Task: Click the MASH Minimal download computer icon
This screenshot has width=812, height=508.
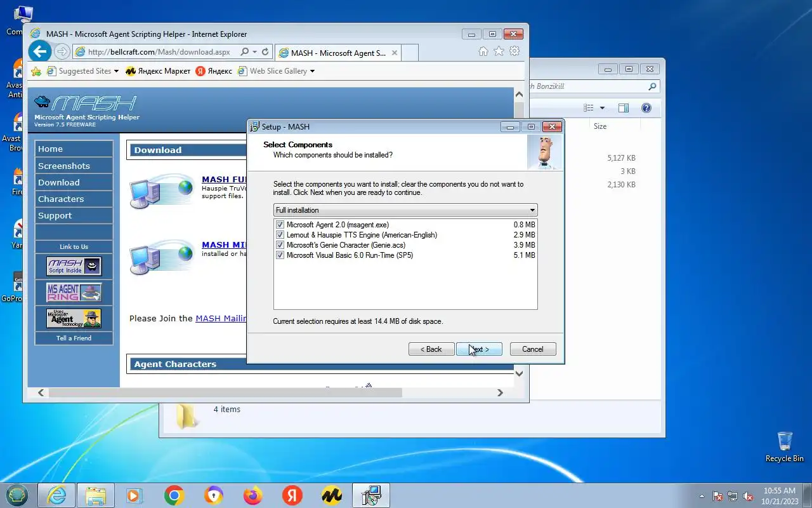Action: coord(160,257)
